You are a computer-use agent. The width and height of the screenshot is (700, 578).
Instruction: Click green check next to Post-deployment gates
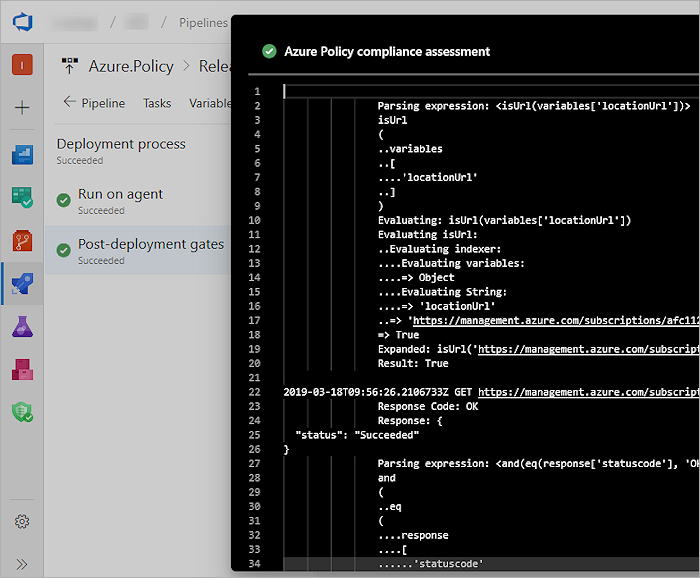(64, 250)
